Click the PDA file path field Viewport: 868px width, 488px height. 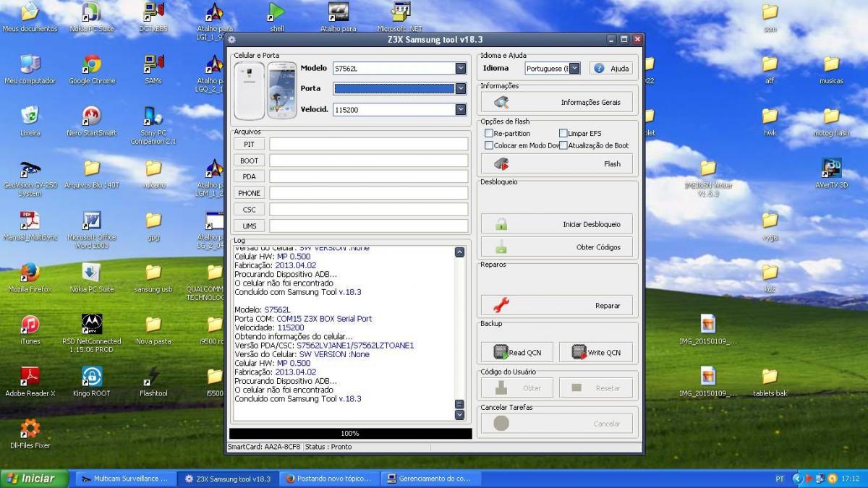tap(369, 176)
